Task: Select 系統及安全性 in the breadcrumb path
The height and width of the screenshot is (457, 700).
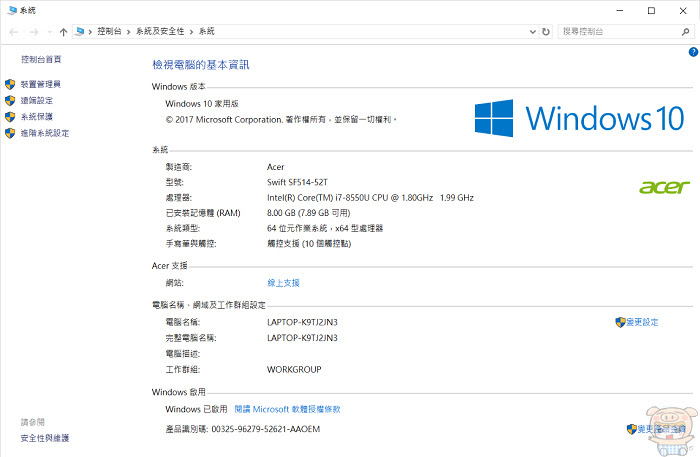Action: coord(160,31)
